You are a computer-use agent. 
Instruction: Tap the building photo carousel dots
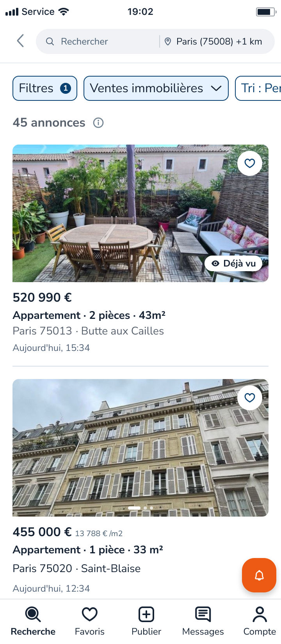[140, 508]
